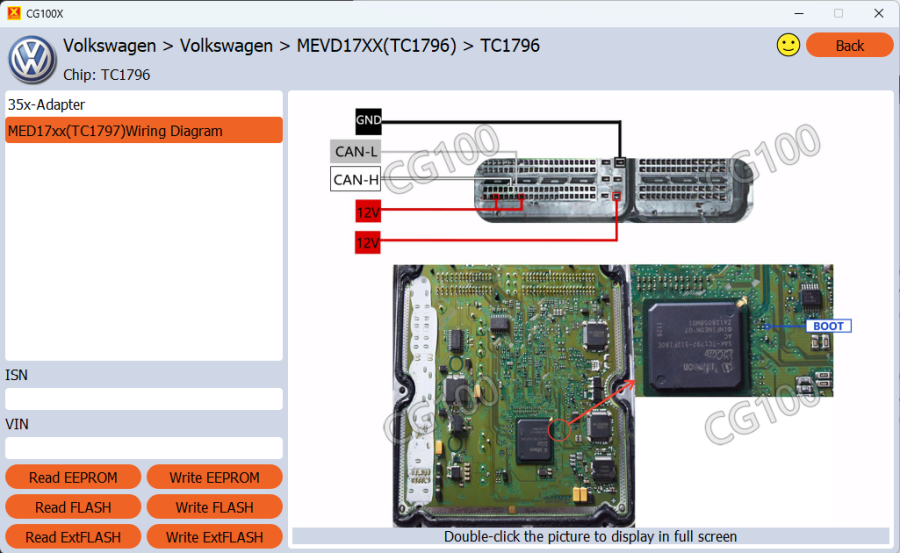The image size is (900, 553).
Task: Click the yellow smiley face icon
Action: tap(788, 45)
